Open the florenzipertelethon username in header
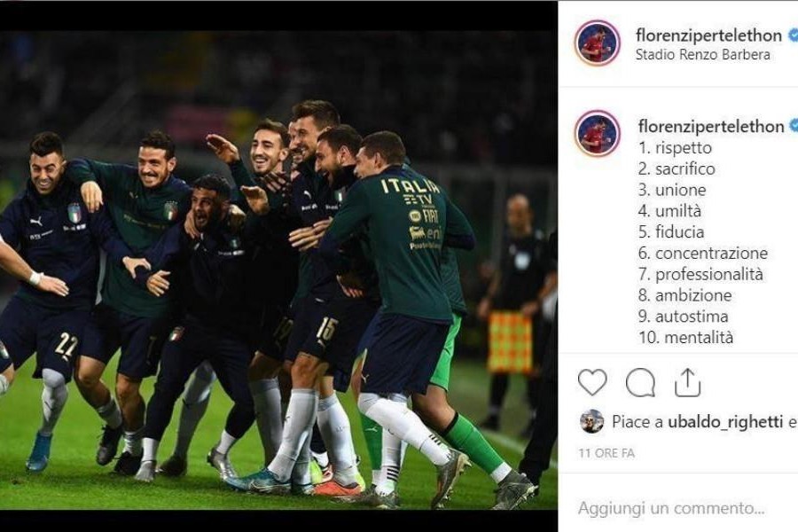 pyautogui.click(x=708, y=35)
